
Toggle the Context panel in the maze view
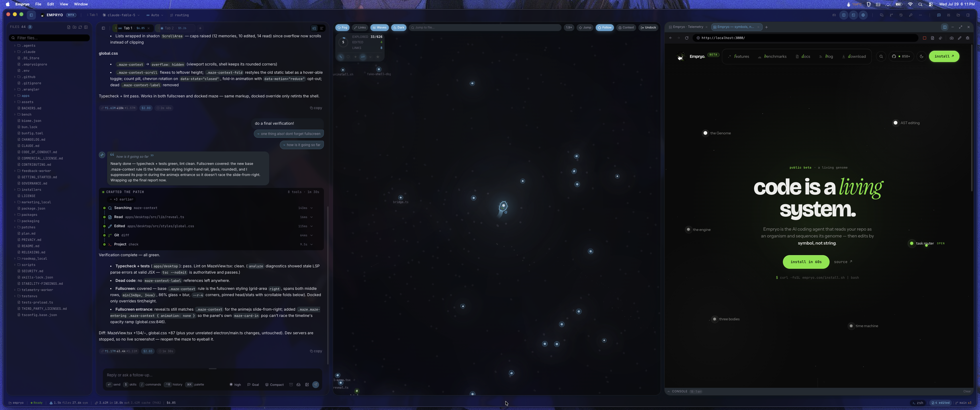[626, 28]
